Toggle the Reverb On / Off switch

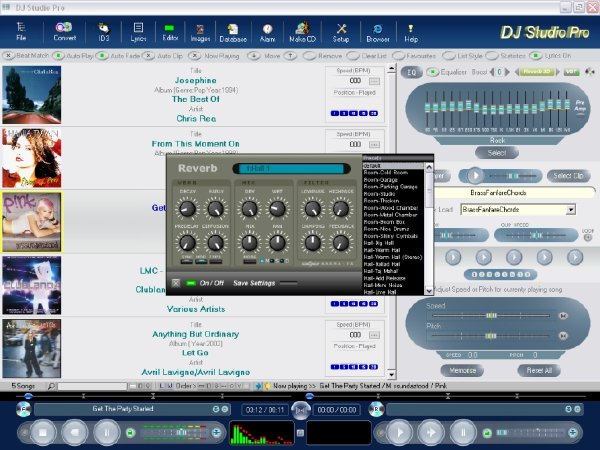tap(191, 283)
